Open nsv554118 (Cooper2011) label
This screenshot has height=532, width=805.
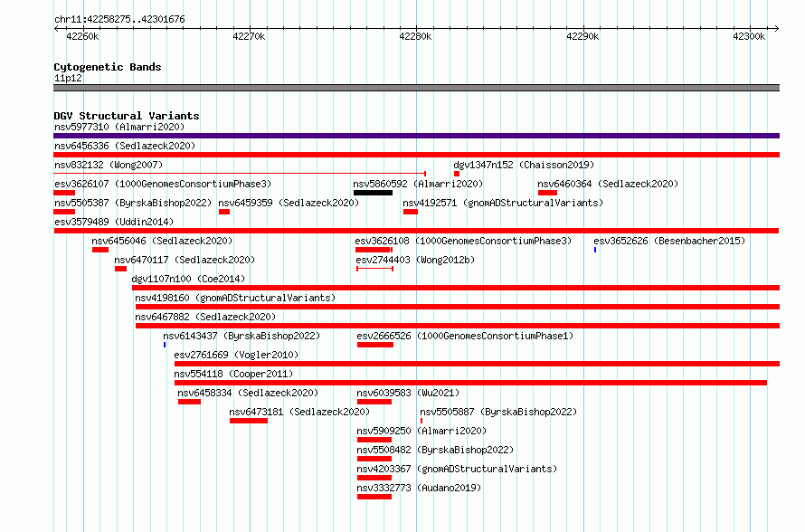[x=233, y=374]
